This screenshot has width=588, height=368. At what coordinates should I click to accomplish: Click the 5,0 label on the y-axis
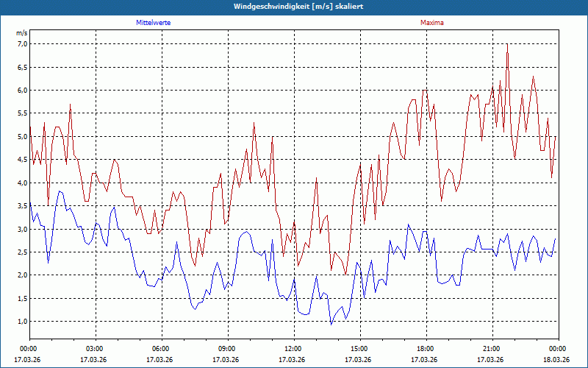[x=22, y=137]
